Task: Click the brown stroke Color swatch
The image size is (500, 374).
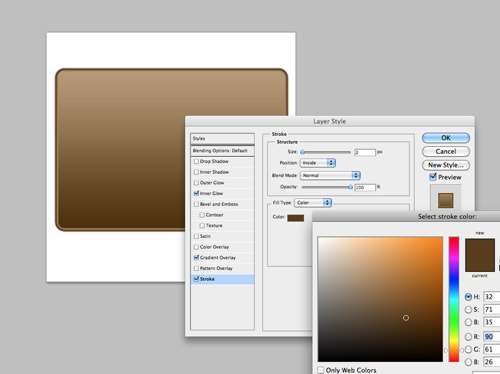Action: [x=296, y=218]
